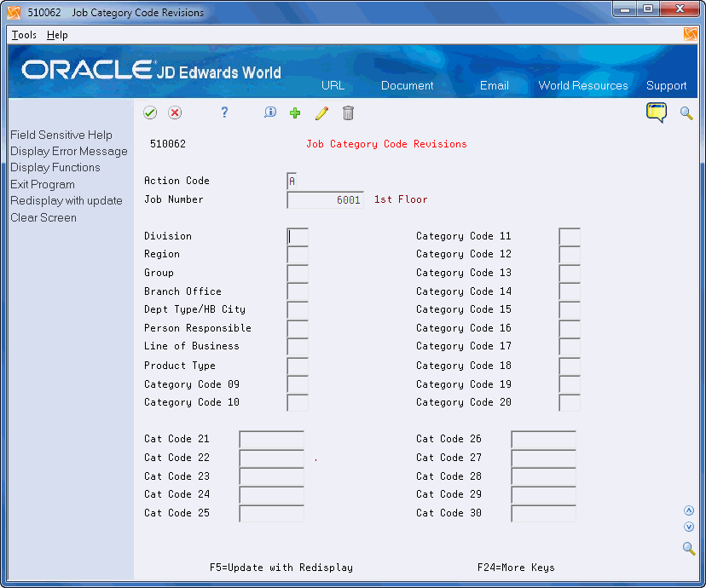Click the Person Responsible field
706x588 pixels.
click(298, 328)
